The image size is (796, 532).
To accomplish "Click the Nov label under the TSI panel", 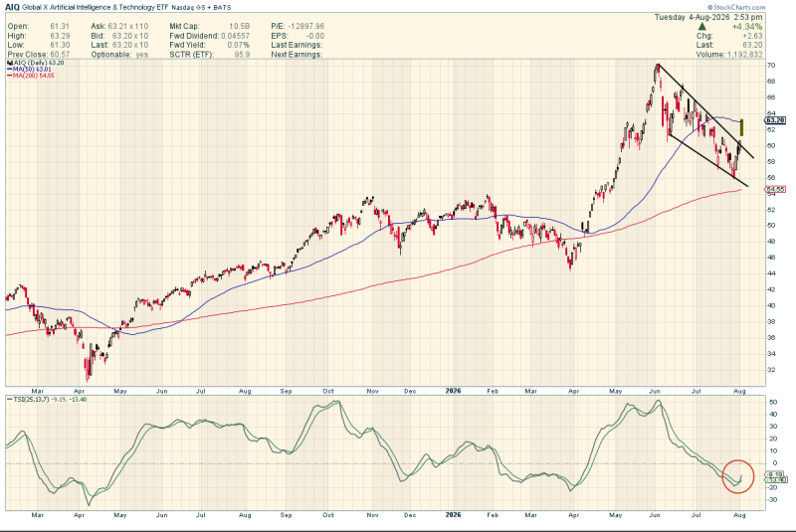I will [x=372, y=515].
